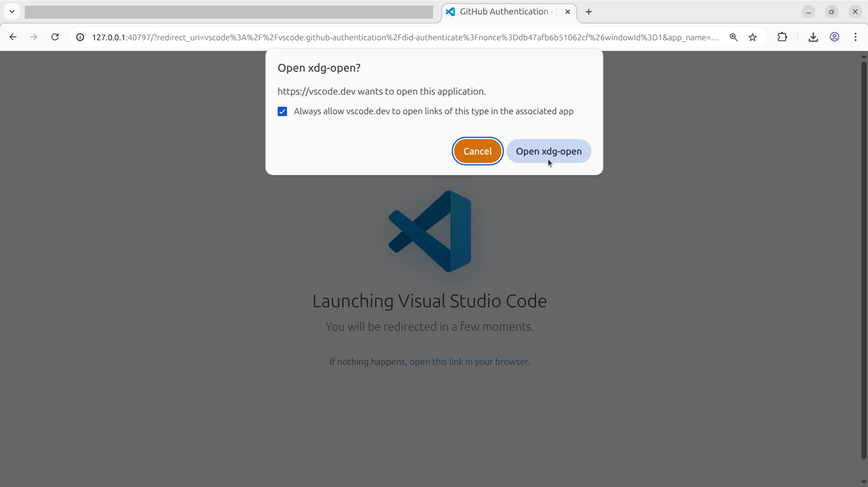View site information icon in address bar

click(80, 37)
